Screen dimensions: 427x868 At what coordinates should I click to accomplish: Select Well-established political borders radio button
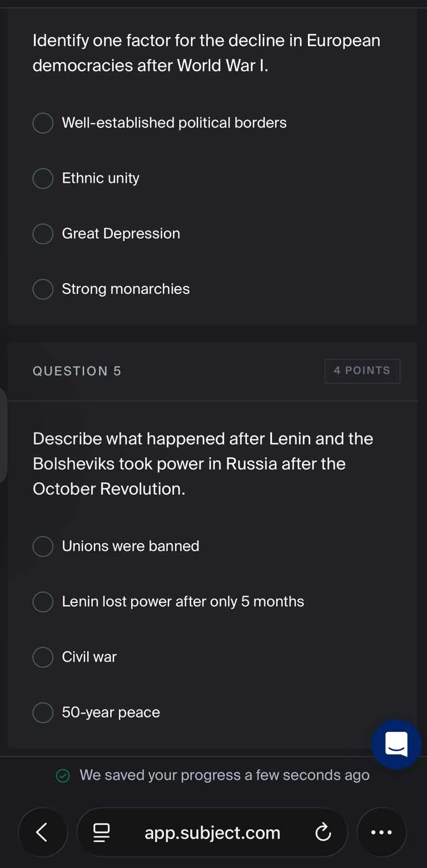43,123
